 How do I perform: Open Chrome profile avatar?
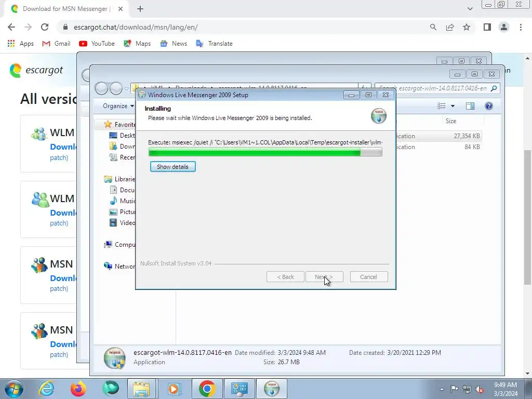click(504, 27)
